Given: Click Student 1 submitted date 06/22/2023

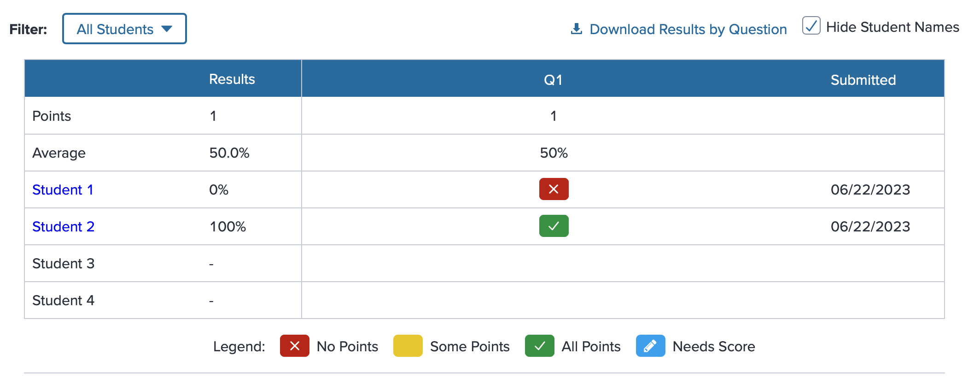Looking at the screenshot, I should (870, 189).
